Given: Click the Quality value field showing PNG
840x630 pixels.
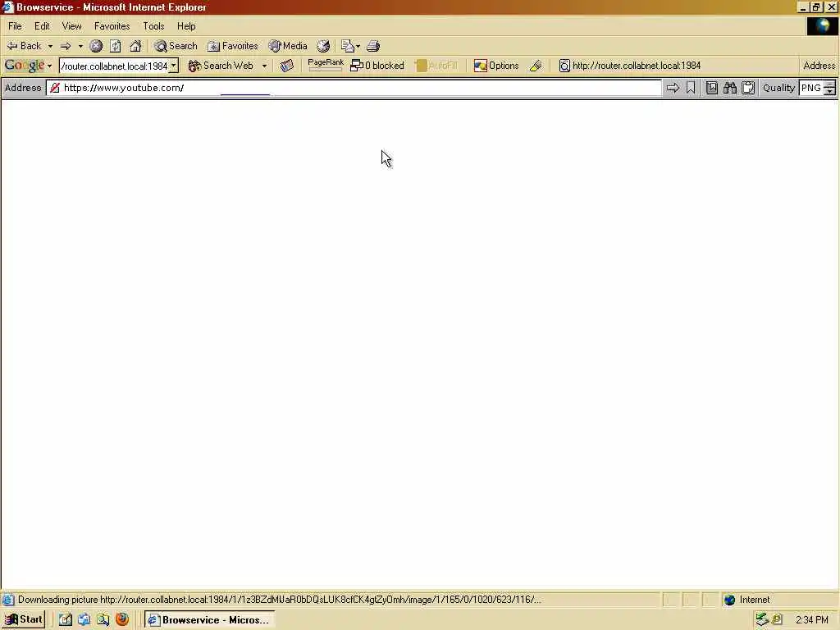Looking at the screenshot, I should [811, 88].
